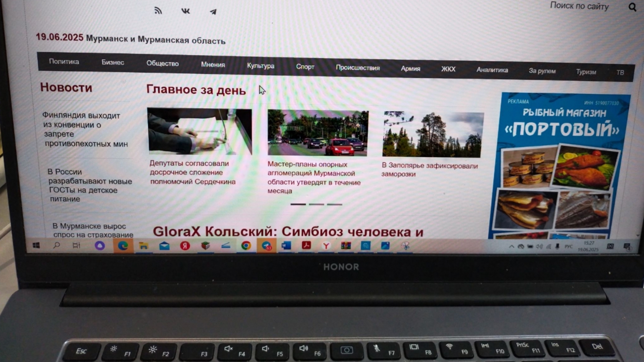Open the 'GloraX Кольский' article headline
Screen dimensions: 644x362
coord(288,231)
